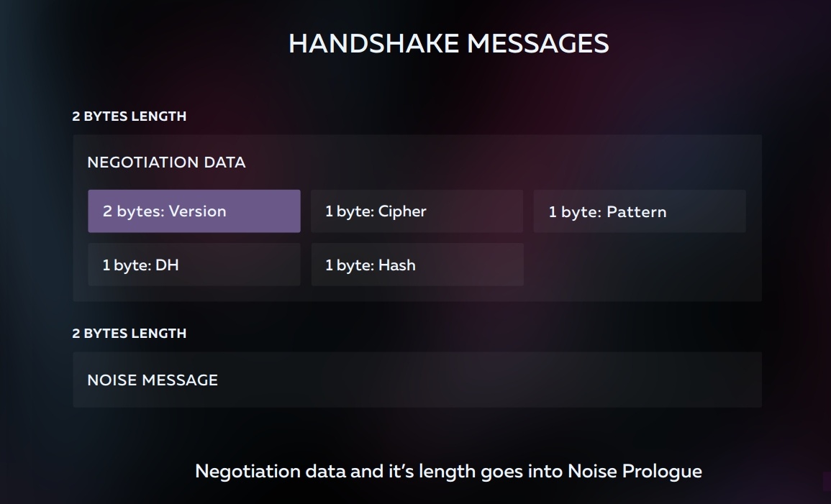Select the '1 byte: Hash' field box
This screenshot has height=504, width=831.
[x=417, y=265]
